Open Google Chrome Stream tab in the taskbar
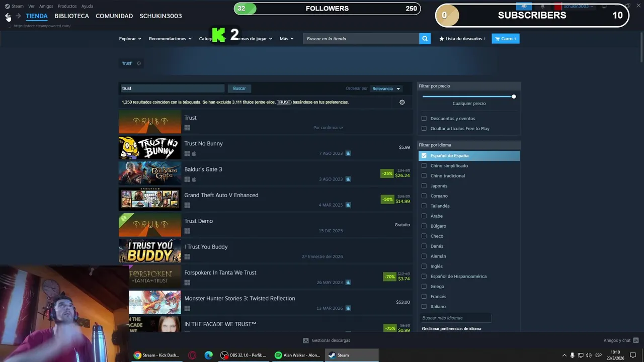The width and height of the screenshot is (644, 362). click(156, 355)
